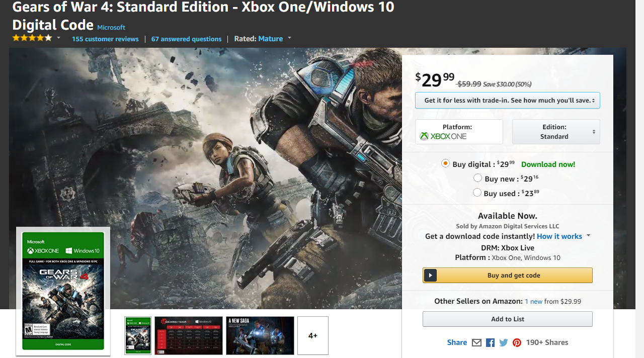This screenshot has width=644, height=358.
Task: Share via email envelope icon
Action: click(476, 342)
